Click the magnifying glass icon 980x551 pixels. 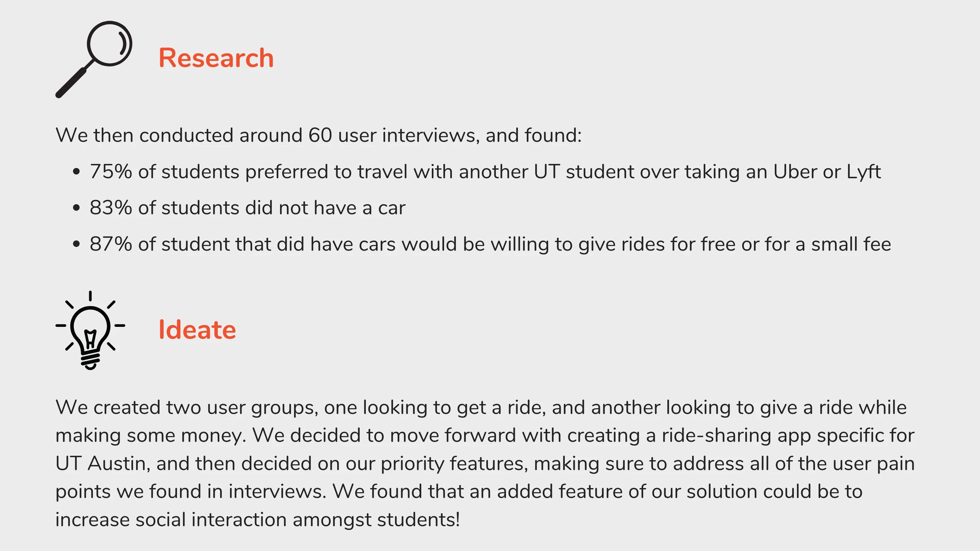click(x=94, y=59)
